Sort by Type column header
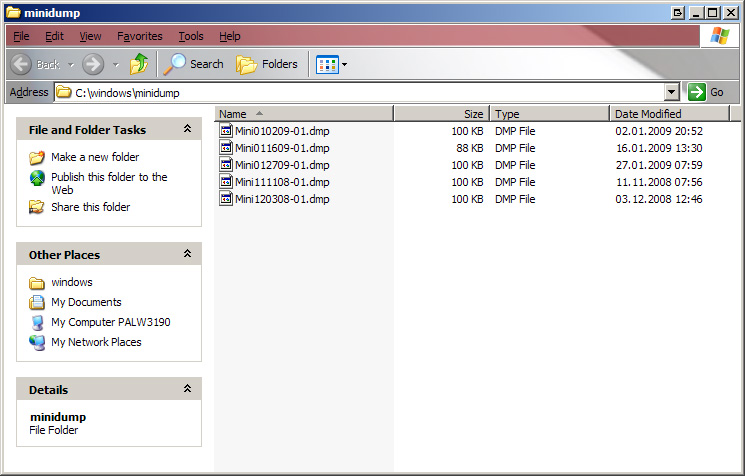Screen dimensions: 745x476 (550, 114)
